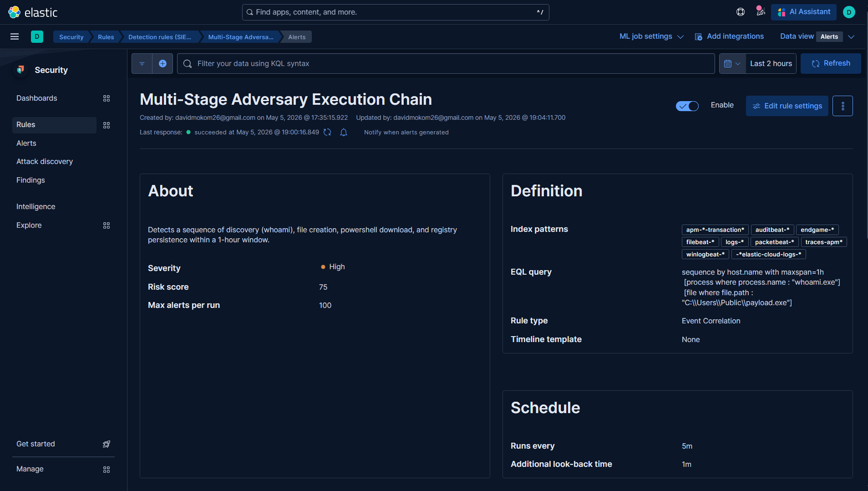Open Explore in the sidebar
868x491 pixels.
(29, 225)
